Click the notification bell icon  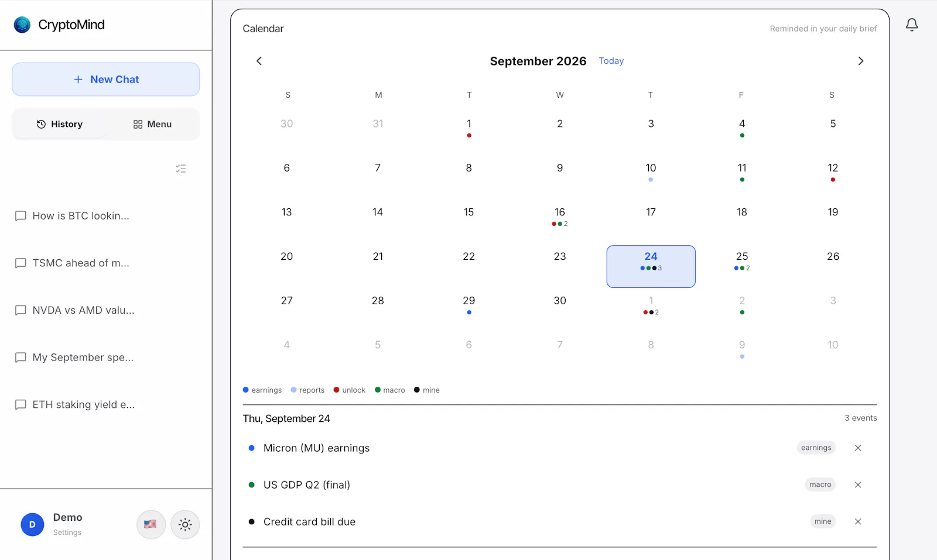(x=912, y=25)
